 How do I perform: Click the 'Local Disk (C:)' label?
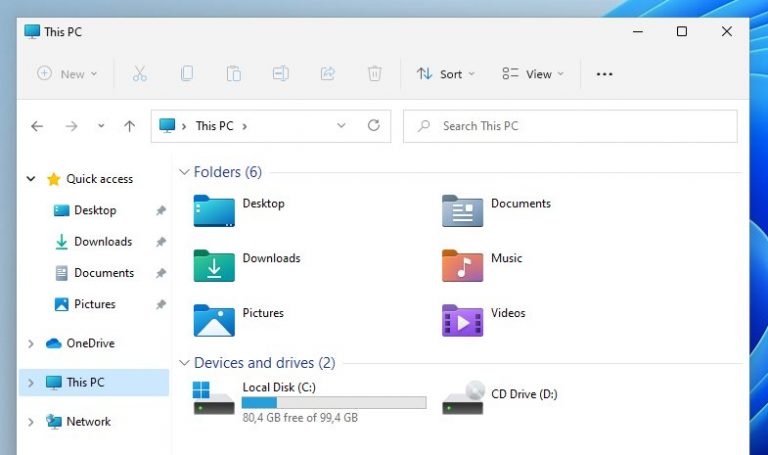[x=279, y=387]
